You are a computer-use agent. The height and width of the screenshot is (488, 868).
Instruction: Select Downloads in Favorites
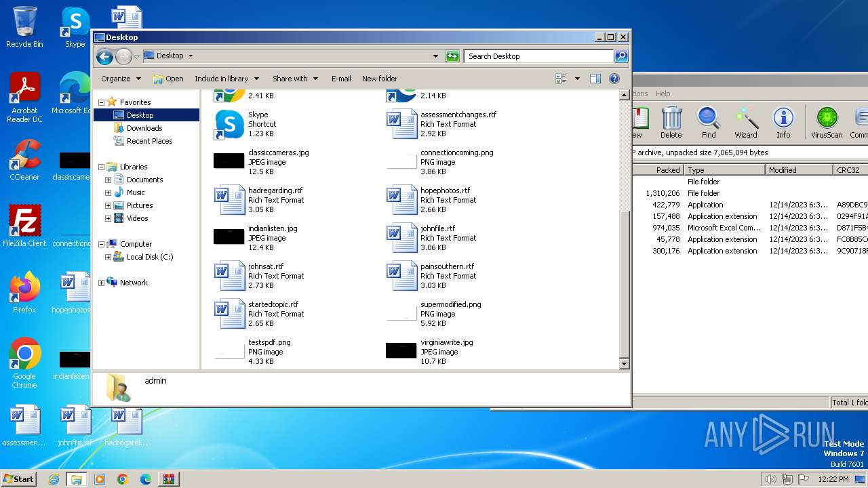pos(144,128)
